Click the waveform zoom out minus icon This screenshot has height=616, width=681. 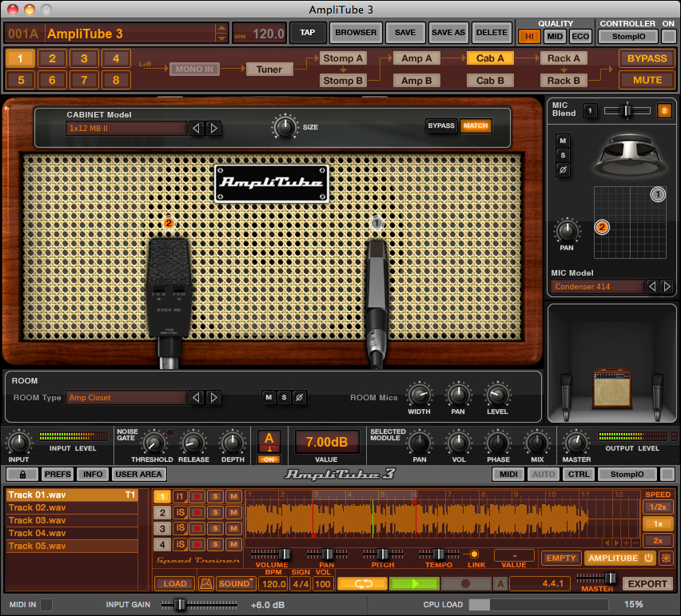click(635, 542)
